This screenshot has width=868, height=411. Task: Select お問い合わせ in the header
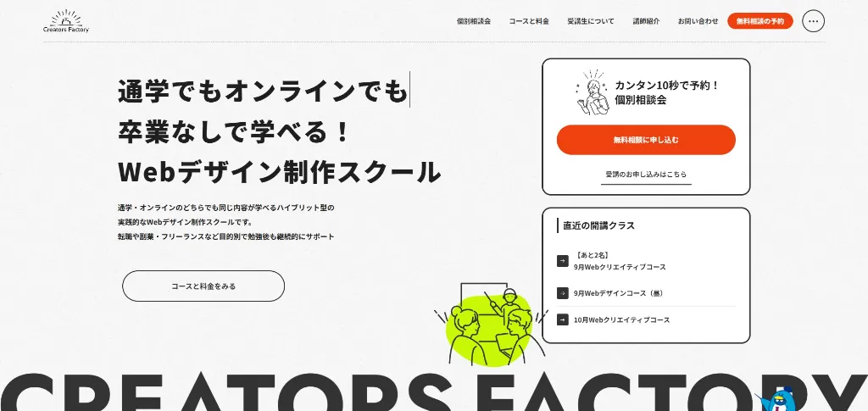click(x=698, y=21)
